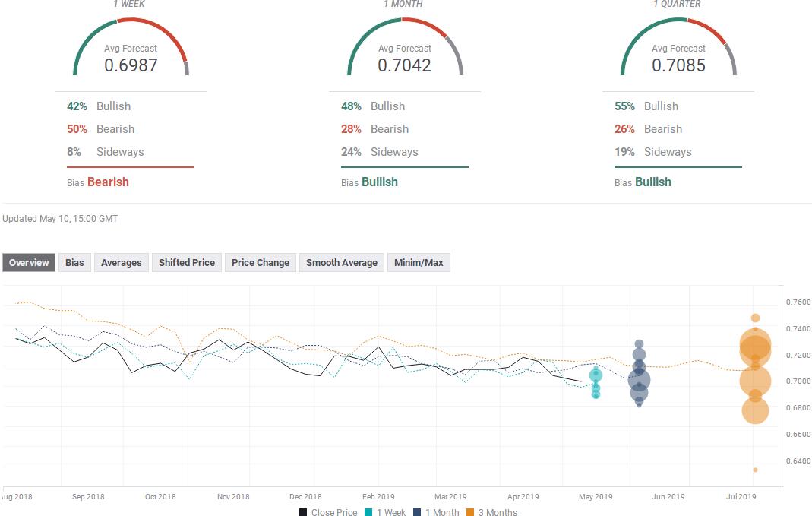This screenshot has height=516, width=812.
Task: Click the 1 Quarter Bullish bias label
Action: [652, 182]
